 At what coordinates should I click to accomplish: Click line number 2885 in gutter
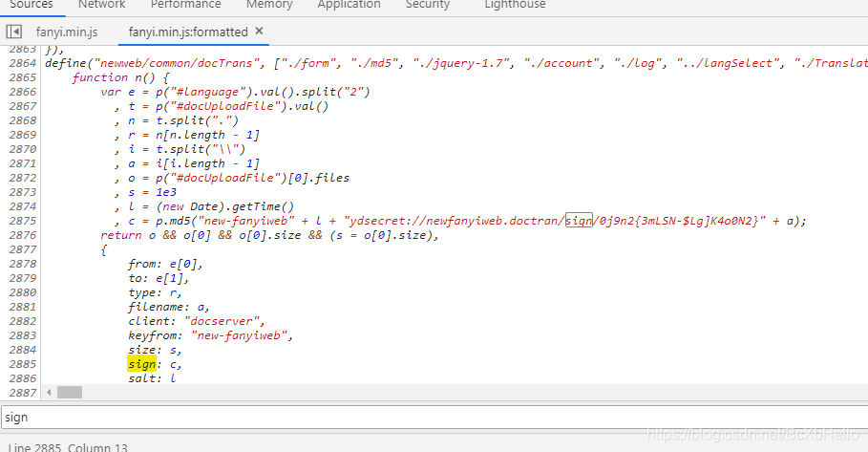(23, 364)
